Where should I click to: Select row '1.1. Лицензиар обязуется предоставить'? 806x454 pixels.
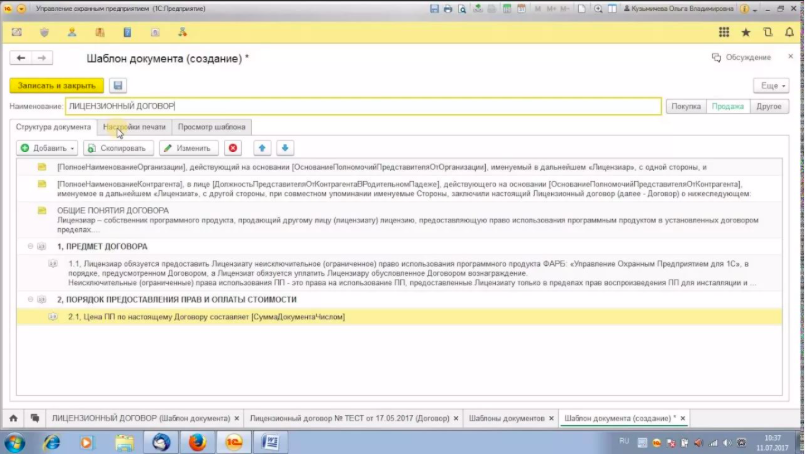pos(399,273)
